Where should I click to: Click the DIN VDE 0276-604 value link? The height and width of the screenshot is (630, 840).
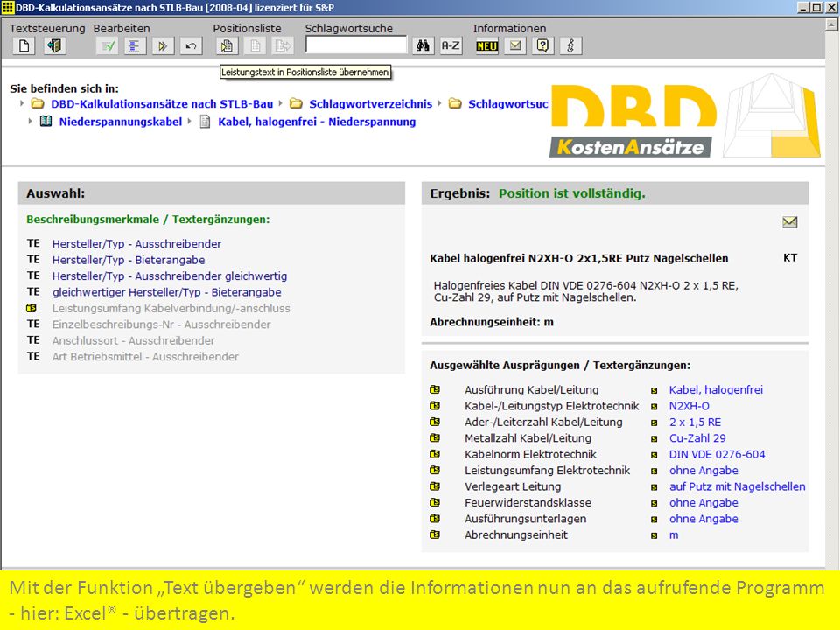717,454
